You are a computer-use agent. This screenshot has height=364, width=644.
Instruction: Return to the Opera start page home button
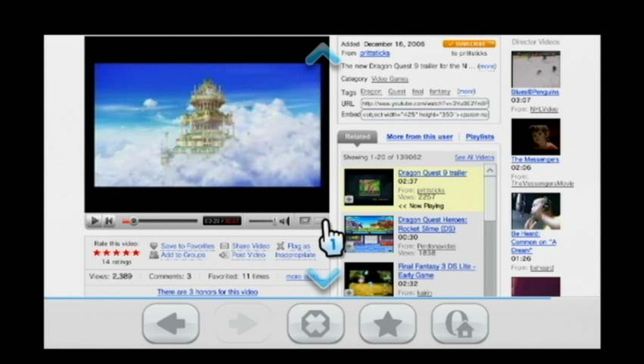pyautogui.click(x=460, y=323)
